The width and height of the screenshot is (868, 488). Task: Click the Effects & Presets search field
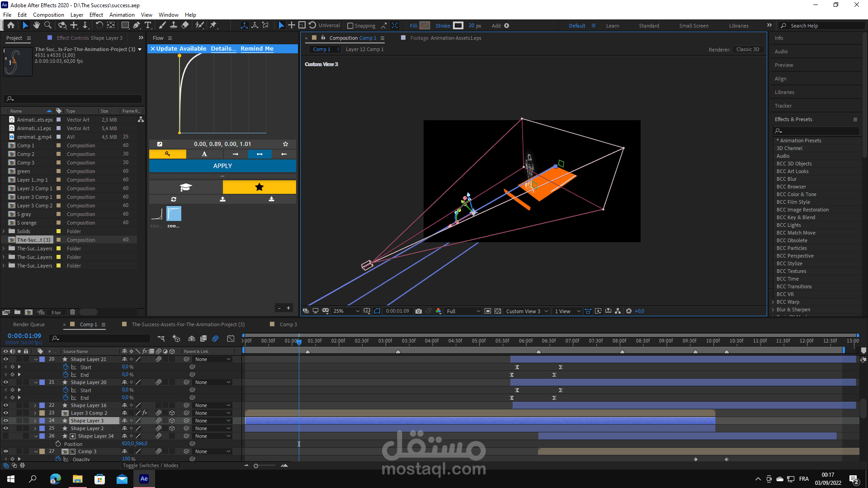[818, 131]
